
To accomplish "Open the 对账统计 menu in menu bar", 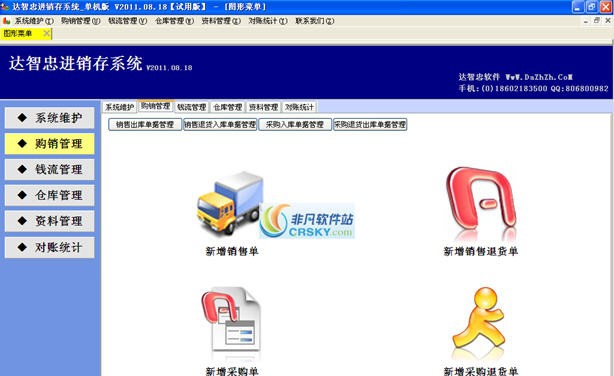I will click(268, 21).
